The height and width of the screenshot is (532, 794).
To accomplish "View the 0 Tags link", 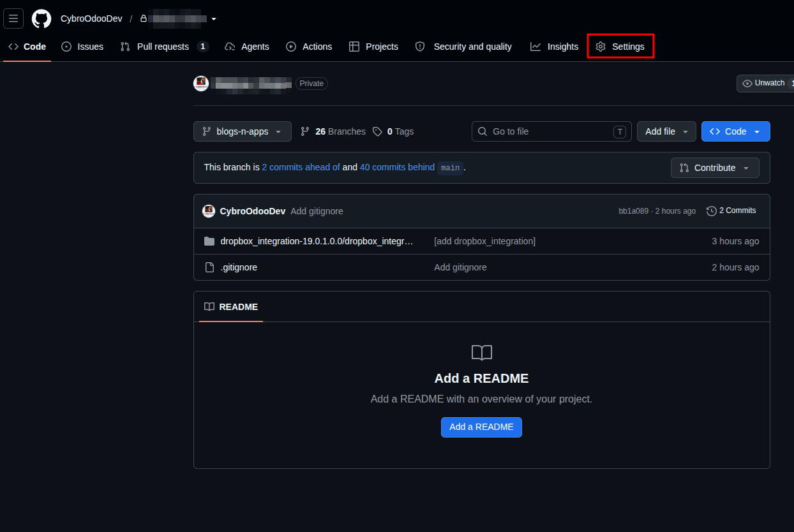I will pos(393,131).
